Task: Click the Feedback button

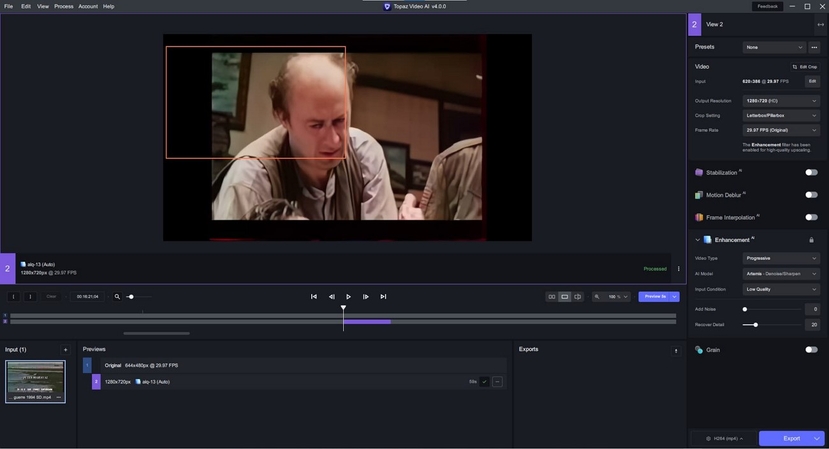Action: click(x=767, y=6)
